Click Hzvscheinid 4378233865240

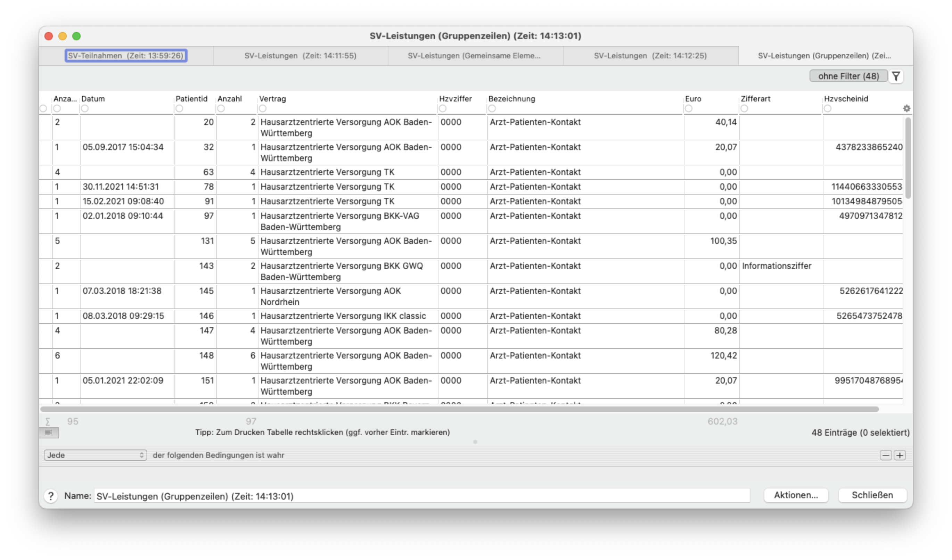coord(869,147)
